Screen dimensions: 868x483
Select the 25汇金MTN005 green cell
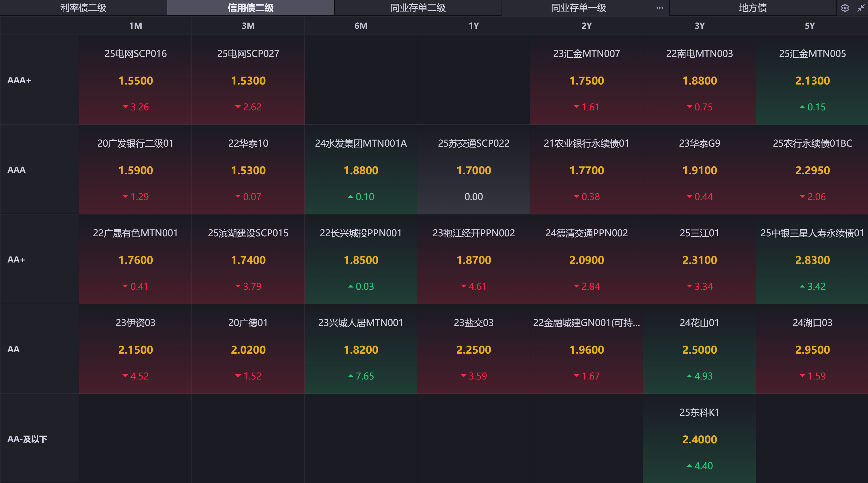[x=812, y=80]
